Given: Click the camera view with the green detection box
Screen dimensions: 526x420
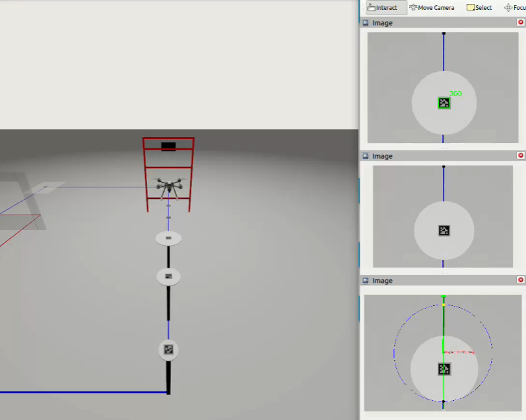Looking at the screenshot, I should 443,88.
